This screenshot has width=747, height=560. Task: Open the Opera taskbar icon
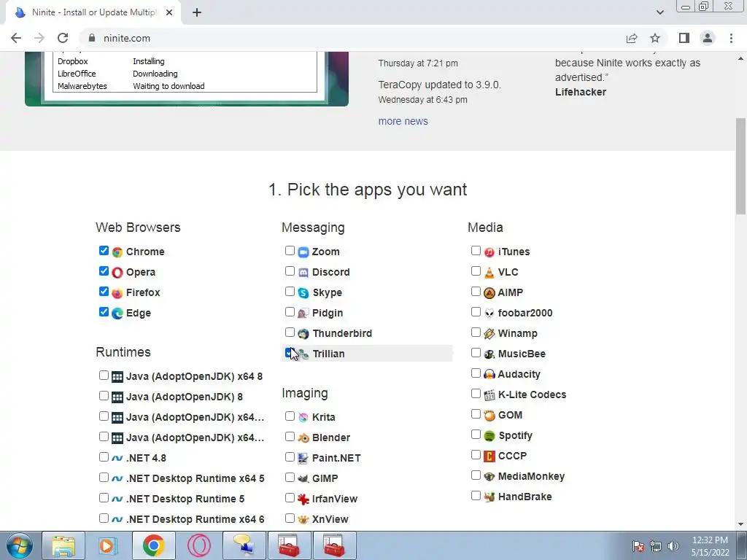[199, 545]
